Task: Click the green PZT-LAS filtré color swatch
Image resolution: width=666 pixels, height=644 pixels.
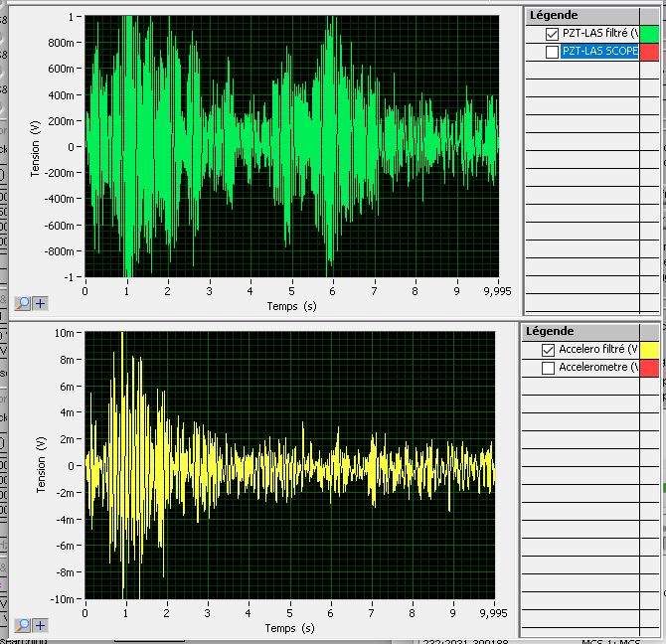Action: click(x=649, y=34)
